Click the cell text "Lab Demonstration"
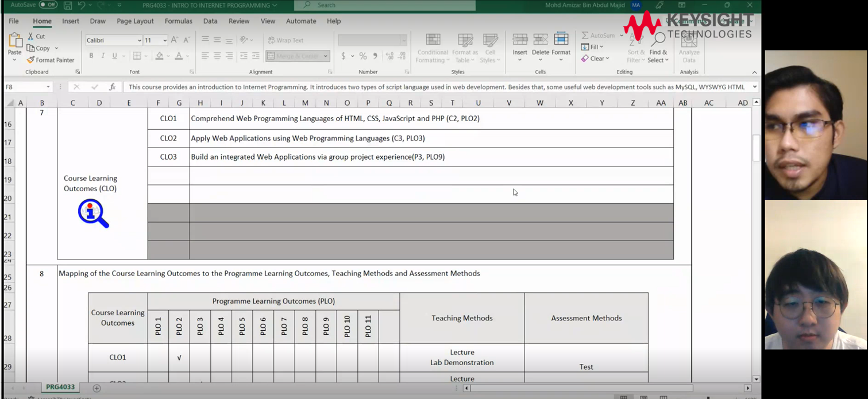 pos(462,363)
